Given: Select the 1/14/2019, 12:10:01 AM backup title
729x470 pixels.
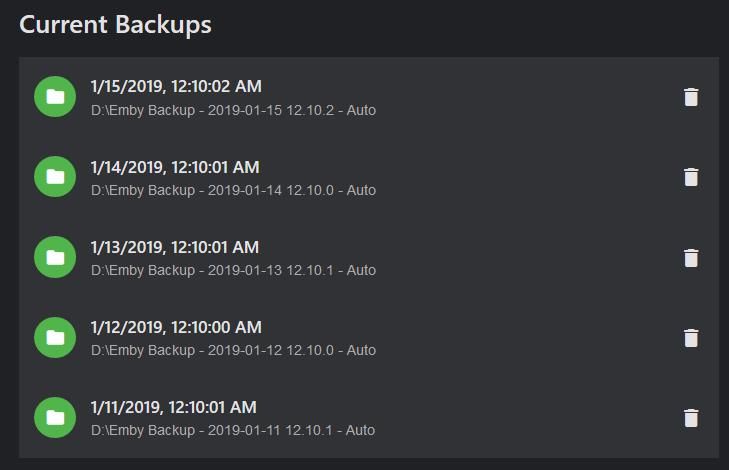Looking at the screenshot, I should point(175,167).
